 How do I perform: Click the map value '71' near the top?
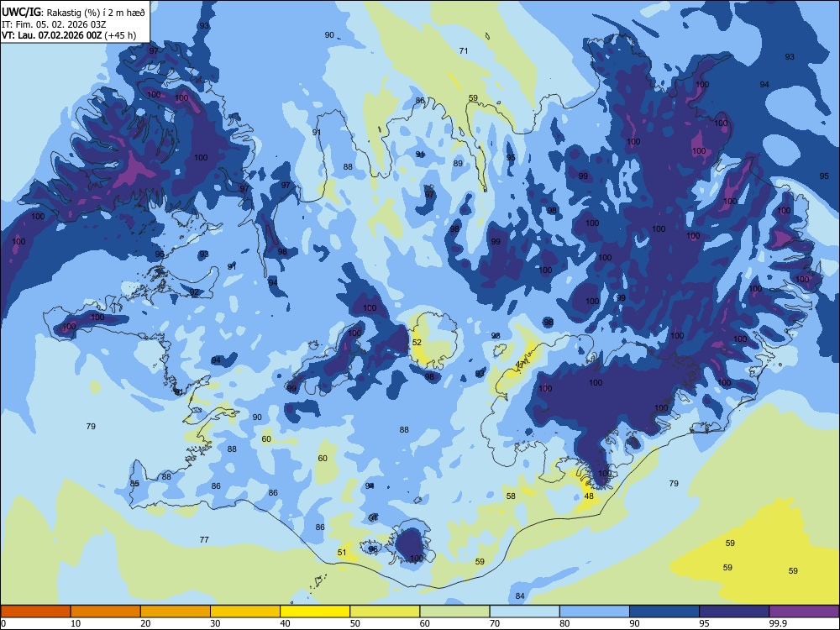click(464, 51)
